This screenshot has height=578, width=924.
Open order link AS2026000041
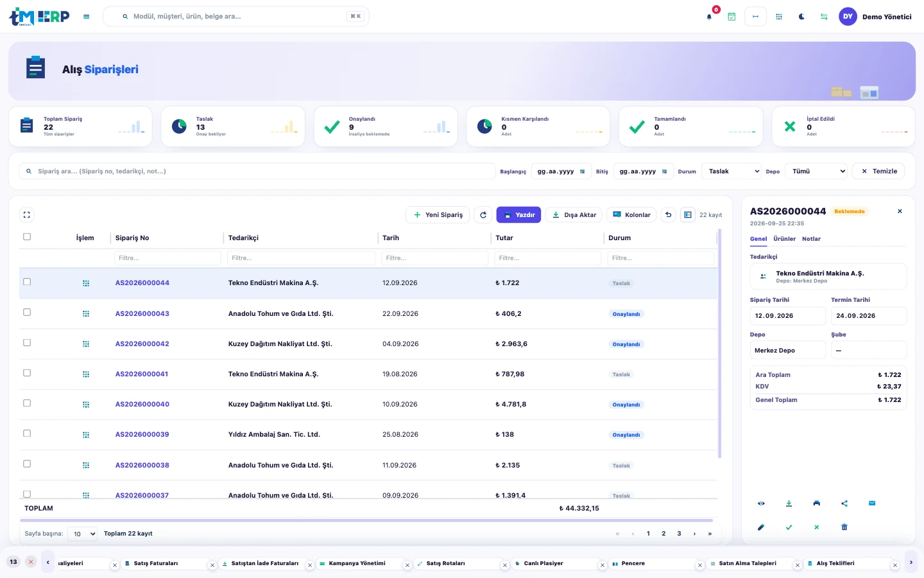coord(142,374)
